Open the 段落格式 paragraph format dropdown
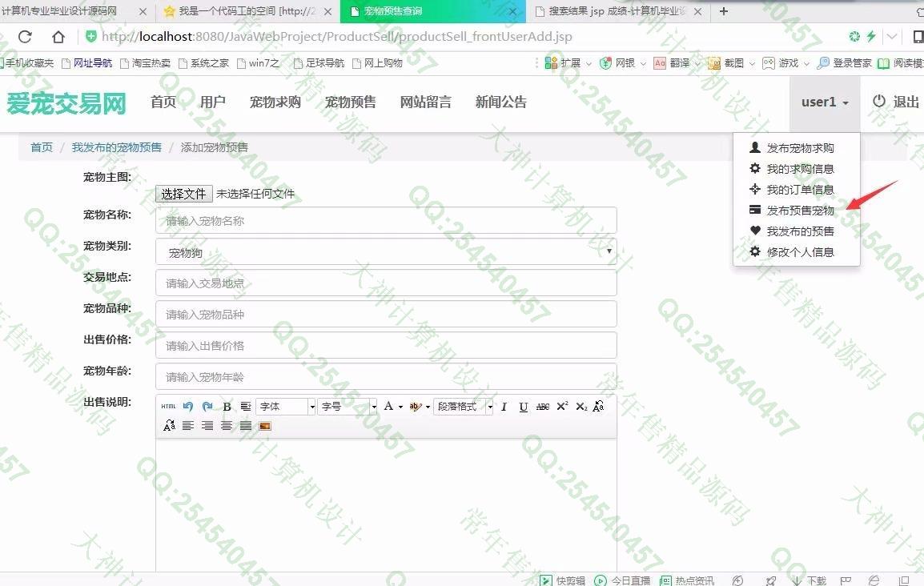The height and width of the screenshot is (586, 924). click(x=463, y=407)
